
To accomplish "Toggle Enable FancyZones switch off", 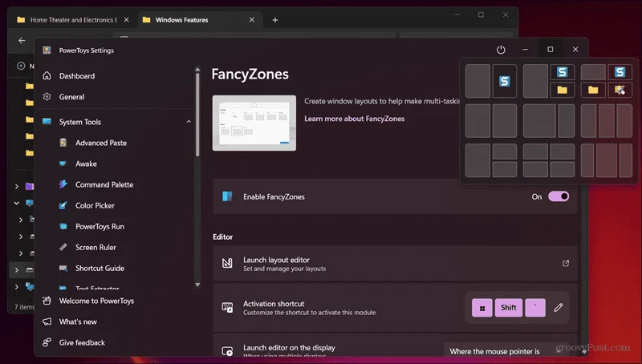I will 559,196.
